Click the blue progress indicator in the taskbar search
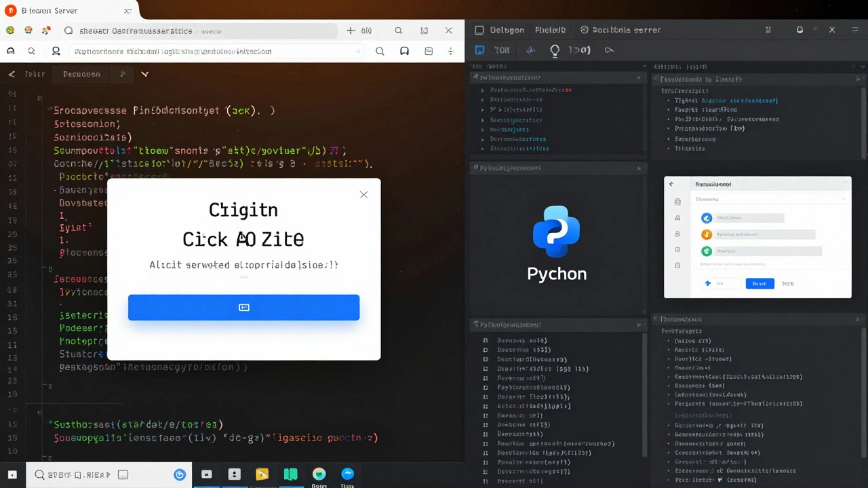Screen dimensions: 868x488 [179, 474]
